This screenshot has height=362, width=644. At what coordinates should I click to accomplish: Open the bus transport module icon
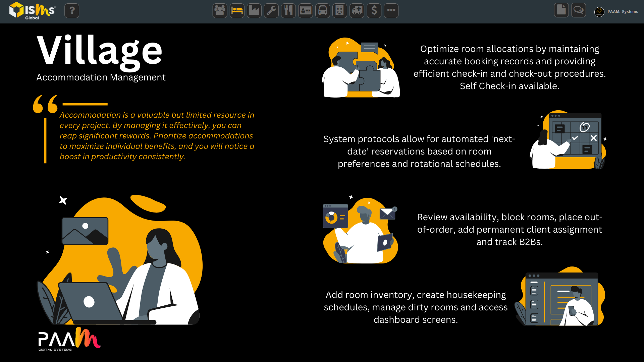322,11
